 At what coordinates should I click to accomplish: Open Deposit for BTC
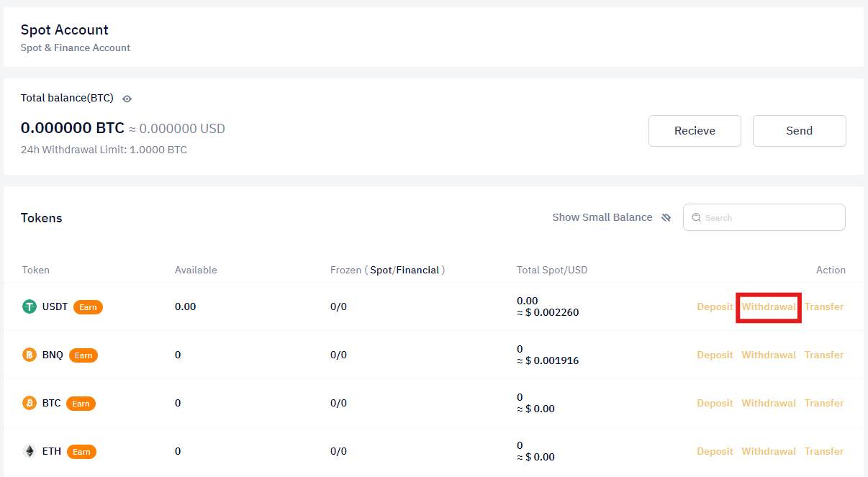[715, 404]
